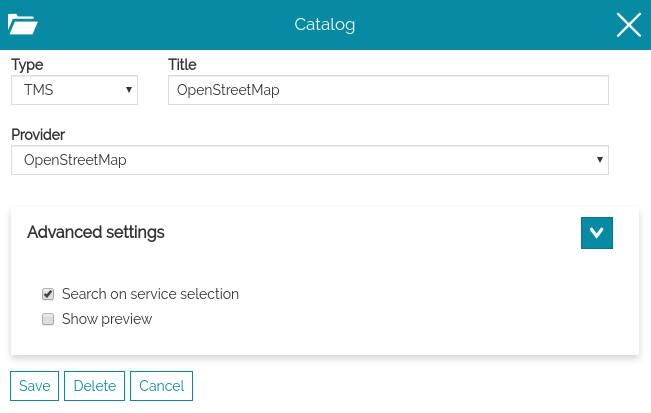
Task: Click the Provider field label
Action: pyautogui.click(x=38, y=134)
